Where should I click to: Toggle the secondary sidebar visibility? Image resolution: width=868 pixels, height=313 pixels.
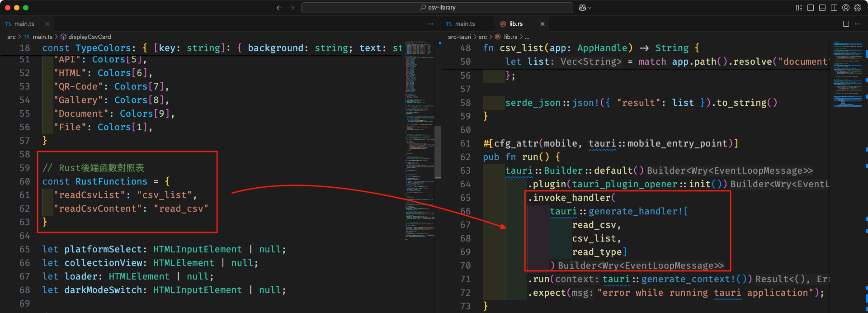point(834,8)
